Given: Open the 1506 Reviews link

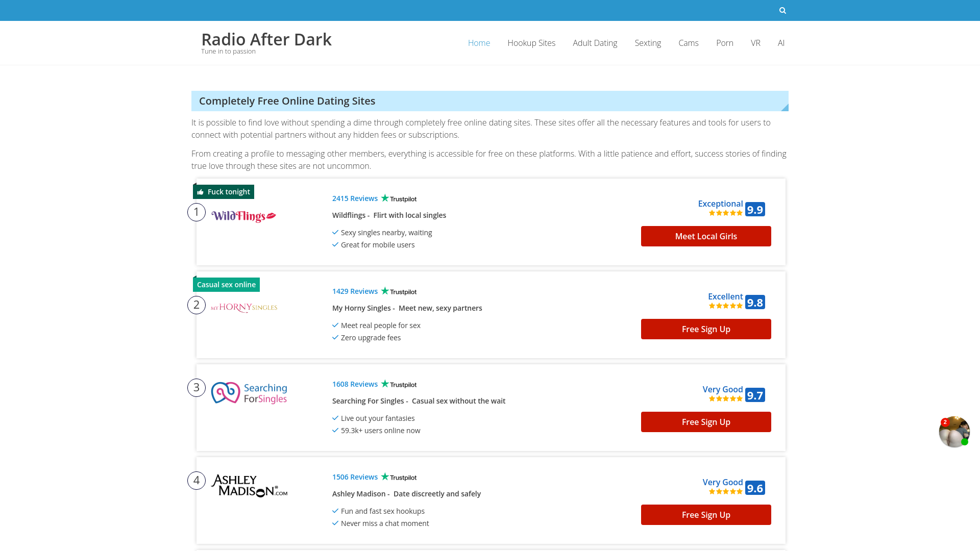Looking at the screenshot, I should click(355, 477).
